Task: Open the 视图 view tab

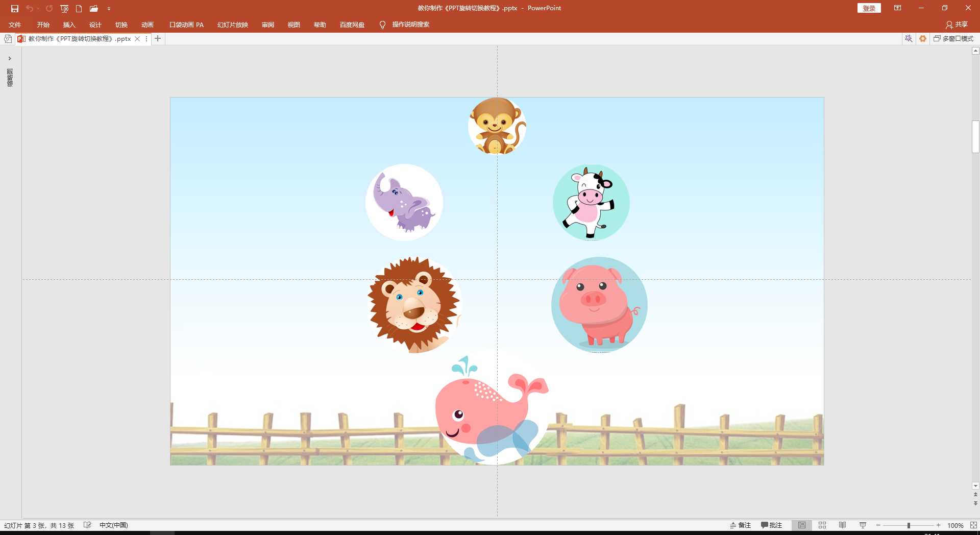Action: (x=293, y=25)
